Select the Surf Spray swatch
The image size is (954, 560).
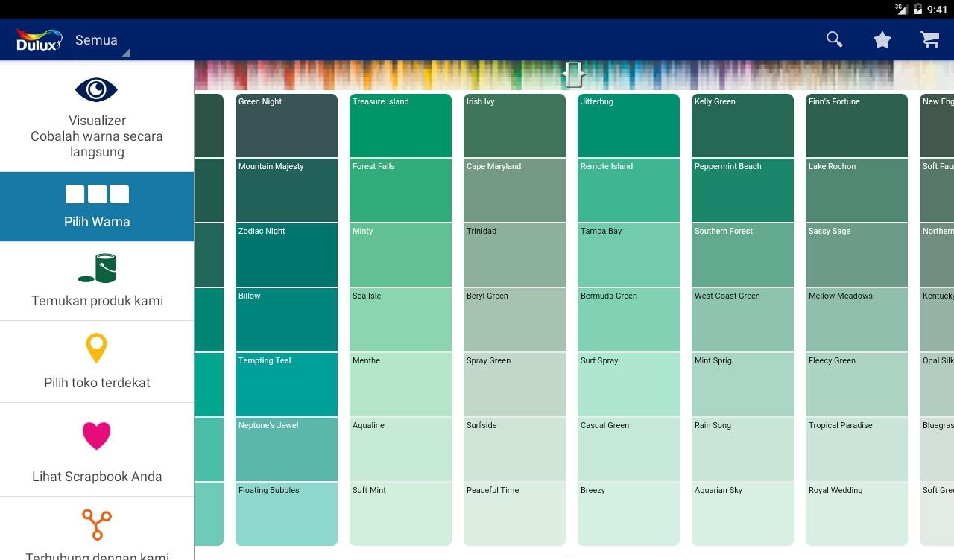coord(628,385)
